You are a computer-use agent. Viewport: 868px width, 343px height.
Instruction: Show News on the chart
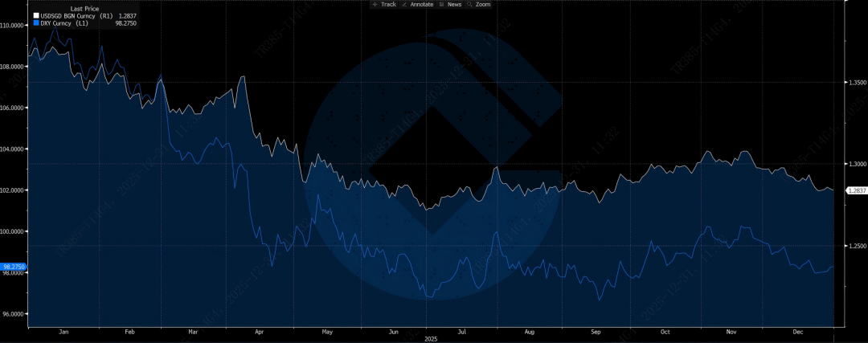(x=450, y=4)
